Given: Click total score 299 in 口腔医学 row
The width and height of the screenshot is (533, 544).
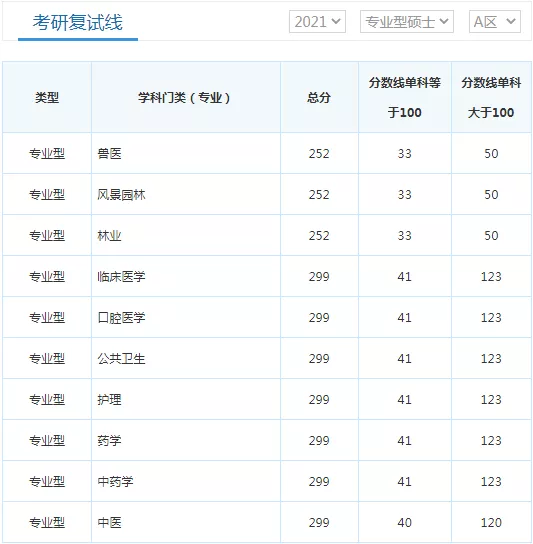Looking at the screenshot, I should pyautogui.click(x=319, y=317).
